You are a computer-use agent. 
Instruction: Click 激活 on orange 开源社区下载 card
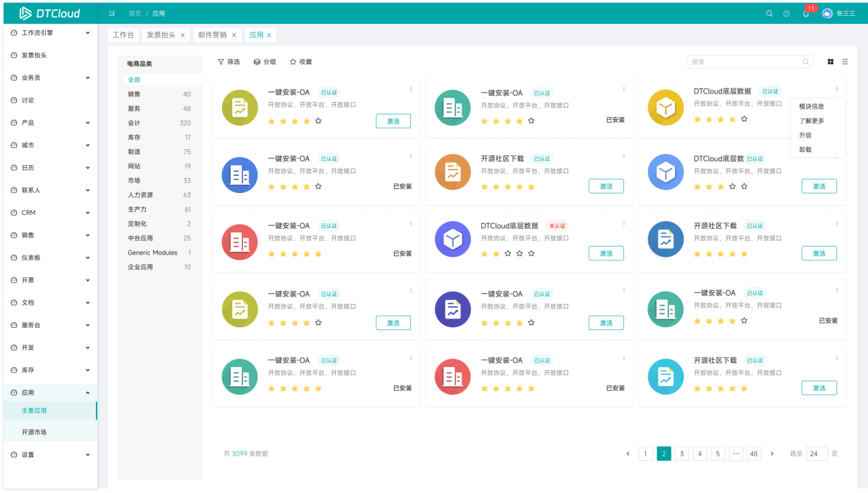(x=606, y=186)
